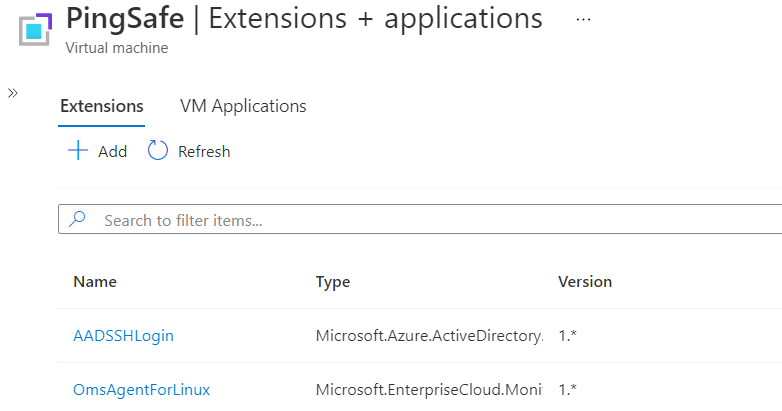
Task: Sort by the Version column header
Action: 585,282
